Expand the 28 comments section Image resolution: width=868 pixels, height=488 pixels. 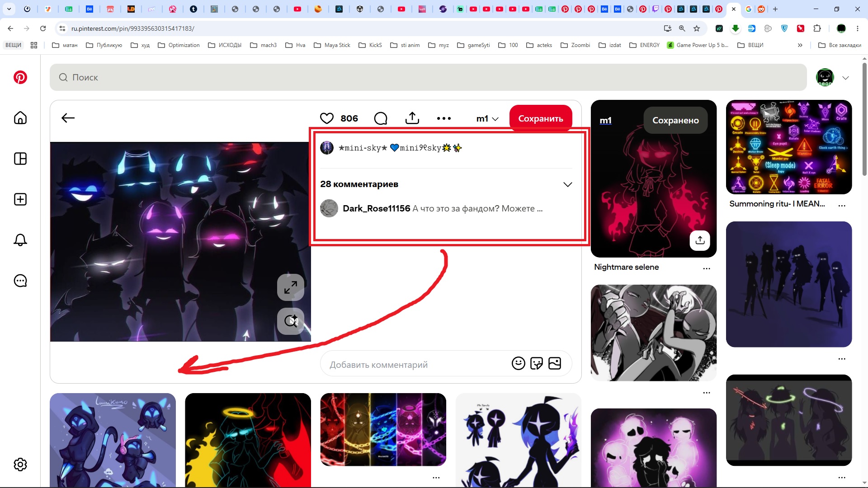pos(568,184)
